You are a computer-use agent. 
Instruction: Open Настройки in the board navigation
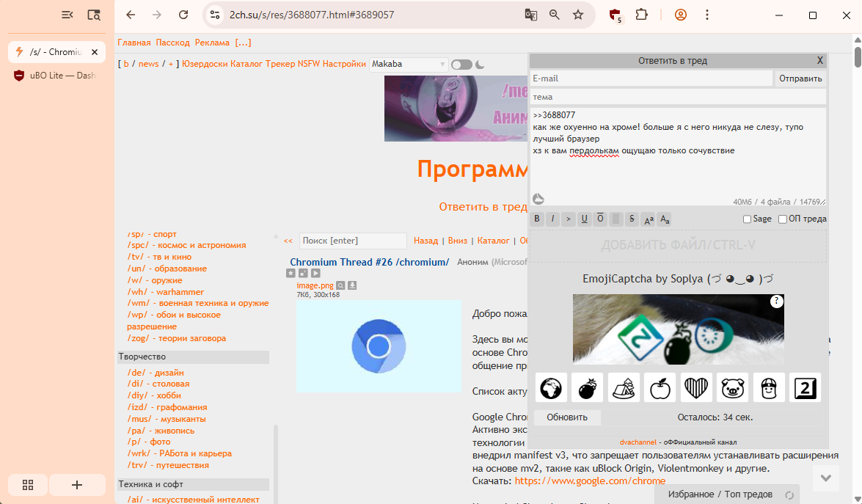(x=344, y=64)
